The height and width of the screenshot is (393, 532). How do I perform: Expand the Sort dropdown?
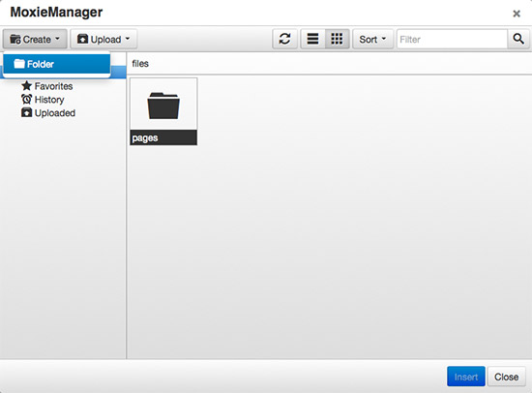click(372, 39)
